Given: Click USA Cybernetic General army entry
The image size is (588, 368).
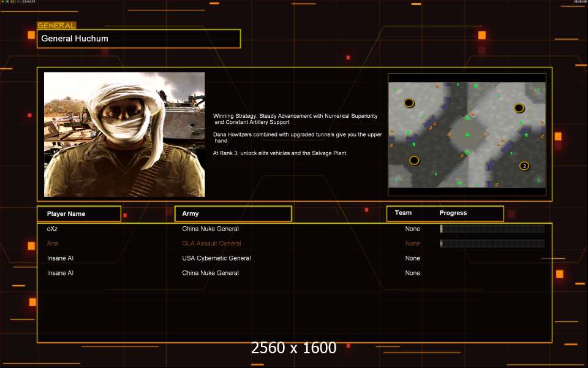Looking at the screenshot, I should point(216,258).
